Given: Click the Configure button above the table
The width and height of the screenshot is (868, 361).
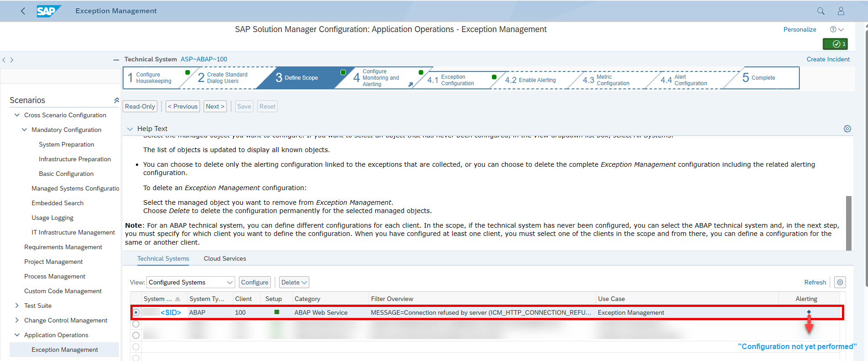Looking at the screenshot, I should coord(255,282).
